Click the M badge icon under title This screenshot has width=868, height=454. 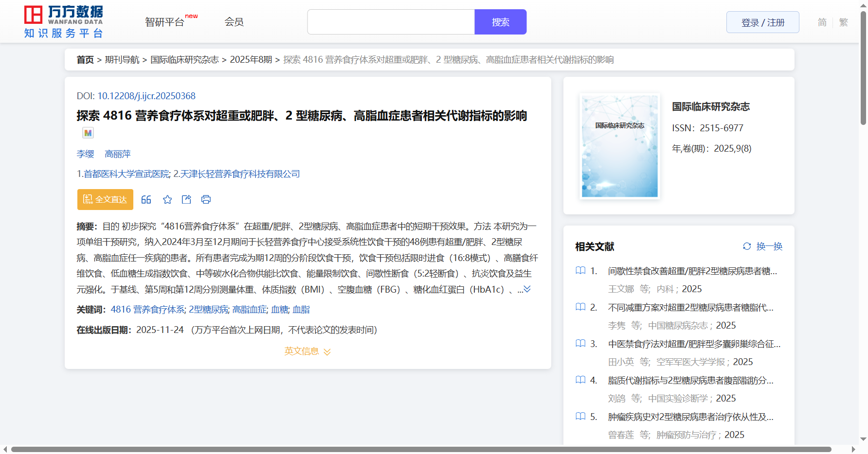88,133
